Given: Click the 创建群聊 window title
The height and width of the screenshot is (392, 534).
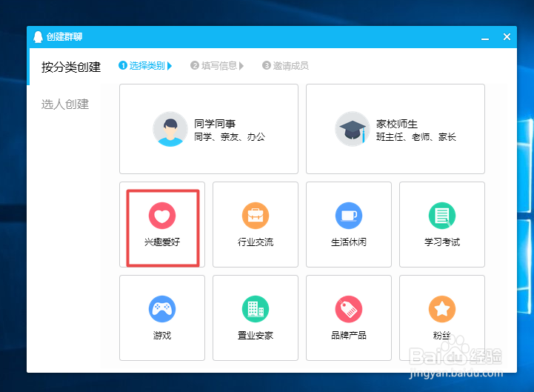Looking at the screenshot, I should (64, 37).
